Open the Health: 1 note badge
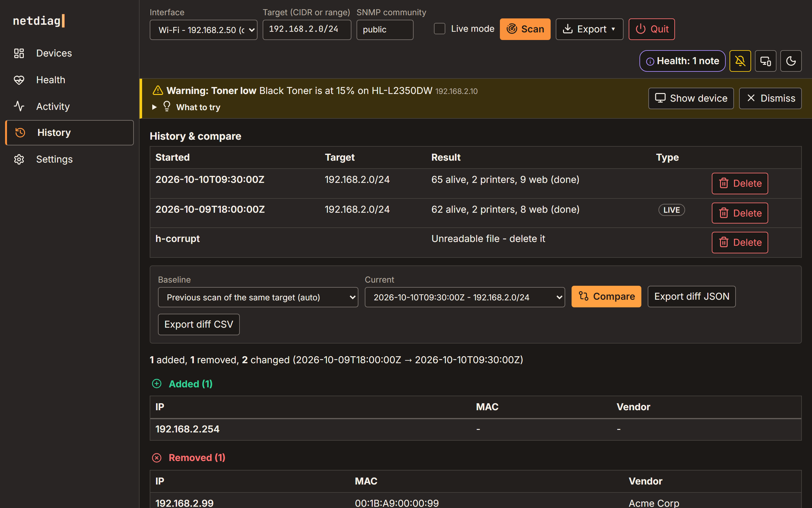Image resolution: width=812 pixels, height=508 pixels. tap(682, 61)
